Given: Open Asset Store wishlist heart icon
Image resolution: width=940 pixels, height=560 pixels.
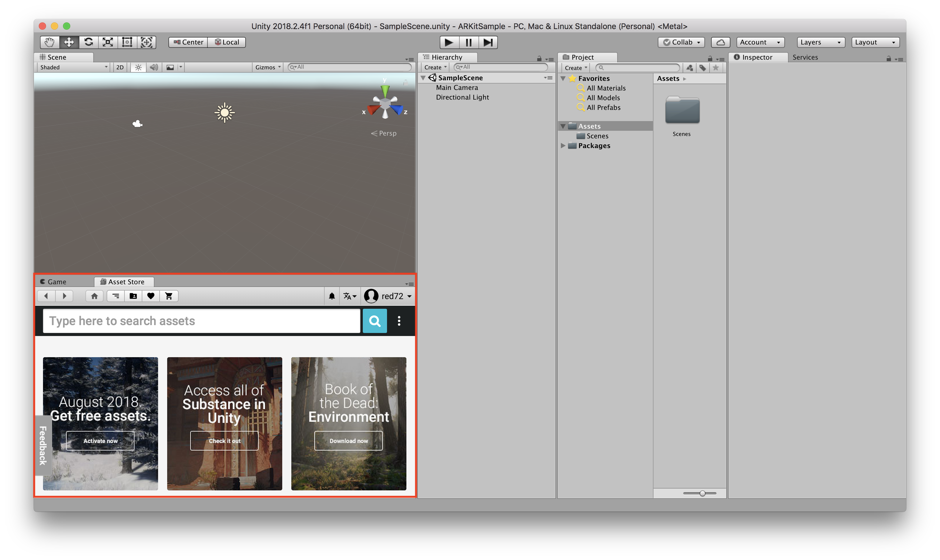Looking at the screenshot, I should tap(151, 296).
